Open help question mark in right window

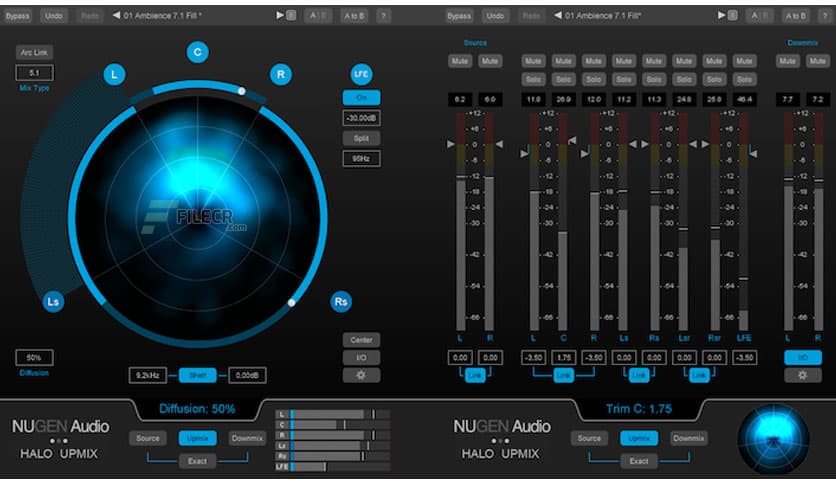point(824,16)
